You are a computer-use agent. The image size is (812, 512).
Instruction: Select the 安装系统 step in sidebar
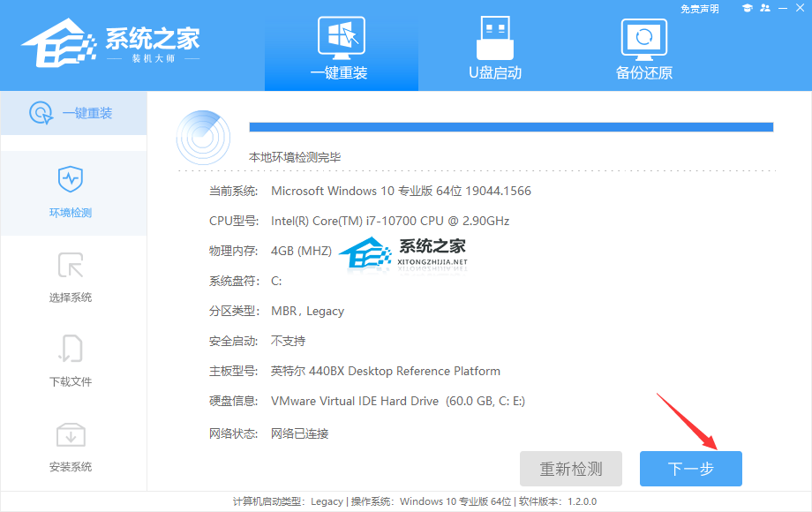[x=71, y=447]
